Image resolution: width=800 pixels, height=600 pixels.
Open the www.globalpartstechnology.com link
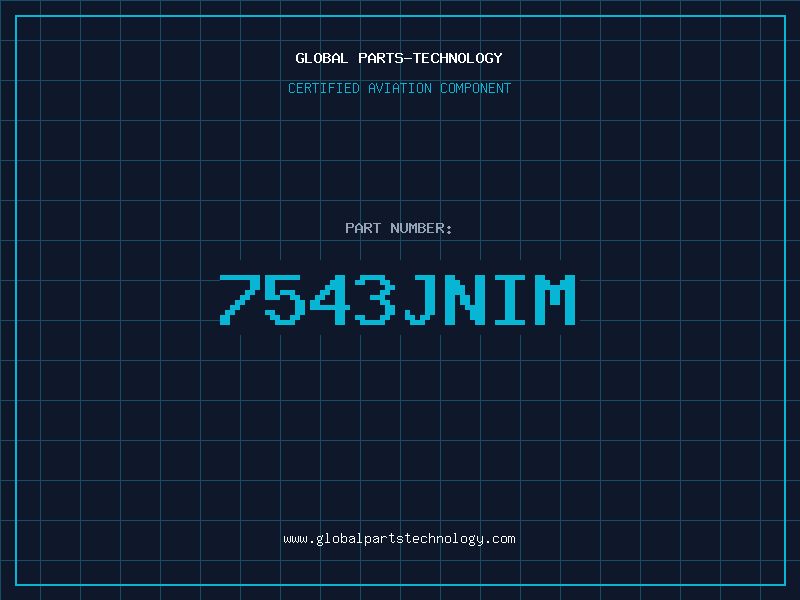click(399, 539)
